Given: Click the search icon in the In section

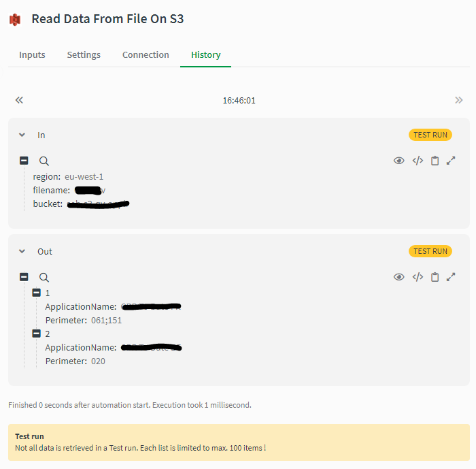Looking at the screenshot, I should click(x=44, y=161).
